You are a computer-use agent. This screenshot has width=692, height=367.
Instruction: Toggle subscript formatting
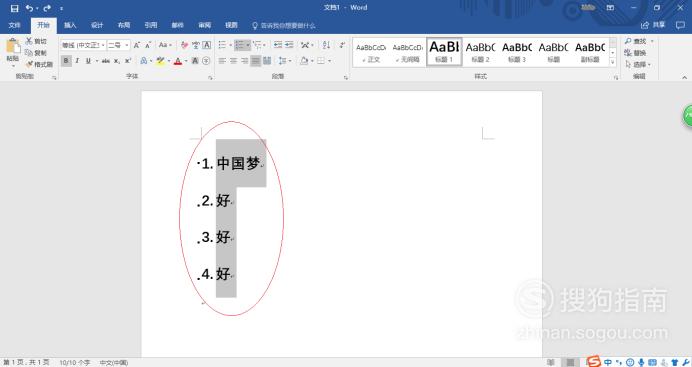click(x=117, y=61)
